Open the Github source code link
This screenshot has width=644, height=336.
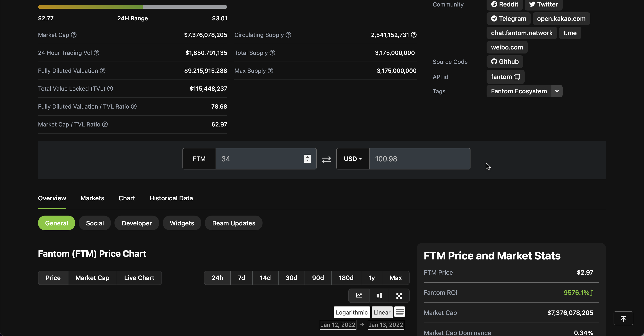tap(505, 62)
